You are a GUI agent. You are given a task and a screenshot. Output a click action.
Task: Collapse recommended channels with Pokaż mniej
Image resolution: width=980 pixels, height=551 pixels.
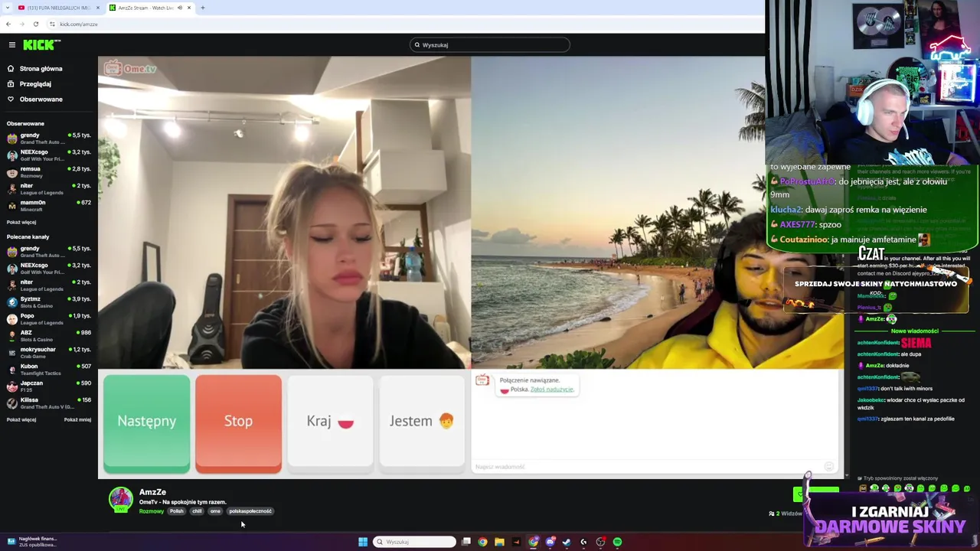(x=77, y=420)
